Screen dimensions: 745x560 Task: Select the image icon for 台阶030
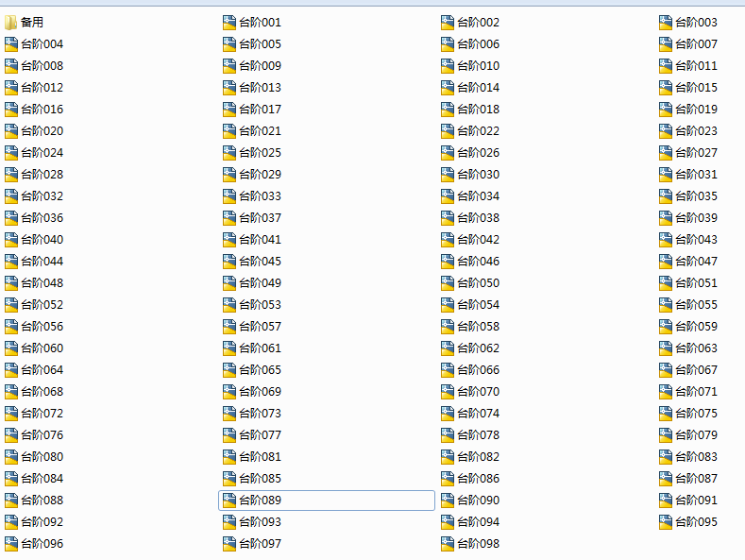point(448,175)
